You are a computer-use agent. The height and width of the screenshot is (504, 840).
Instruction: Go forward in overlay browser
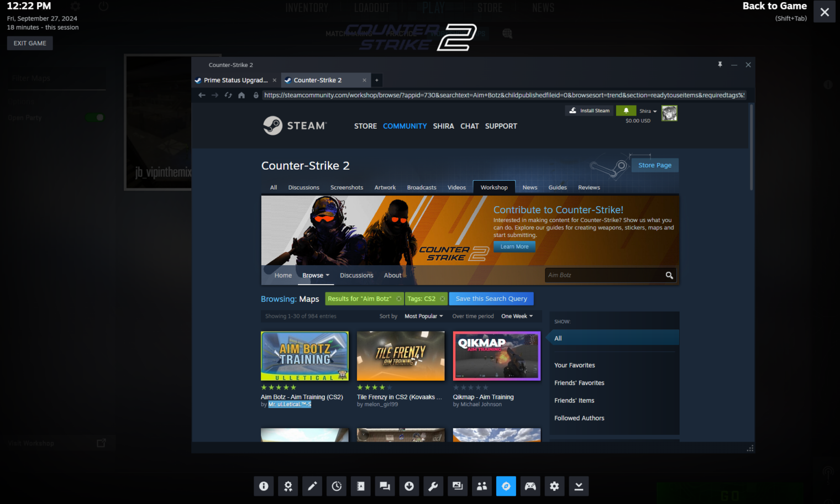(215, 95)
